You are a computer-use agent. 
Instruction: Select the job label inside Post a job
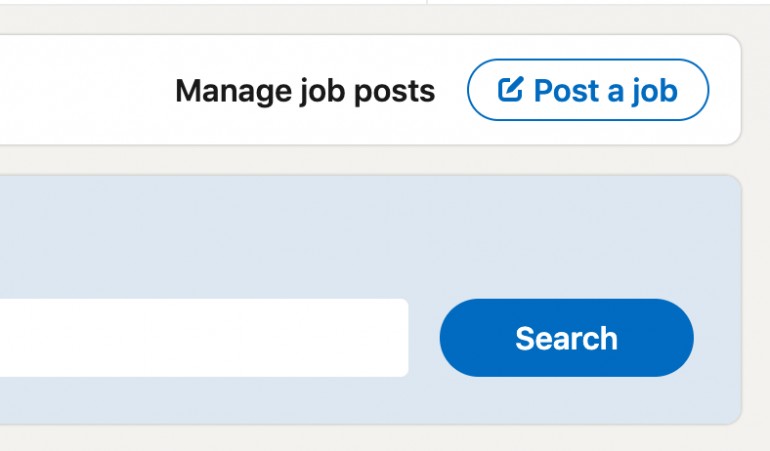pyautogui.click(x=655, y=92)
